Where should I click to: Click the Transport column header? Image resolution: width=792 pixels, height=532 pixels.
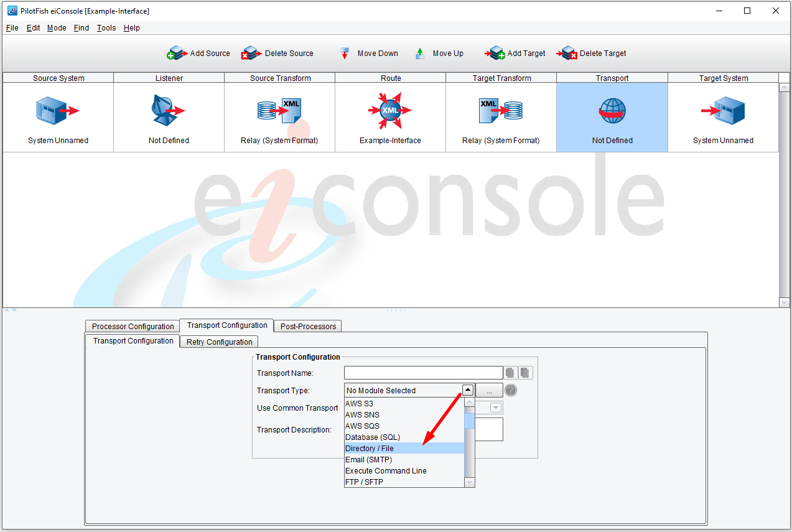click(612, 78)
